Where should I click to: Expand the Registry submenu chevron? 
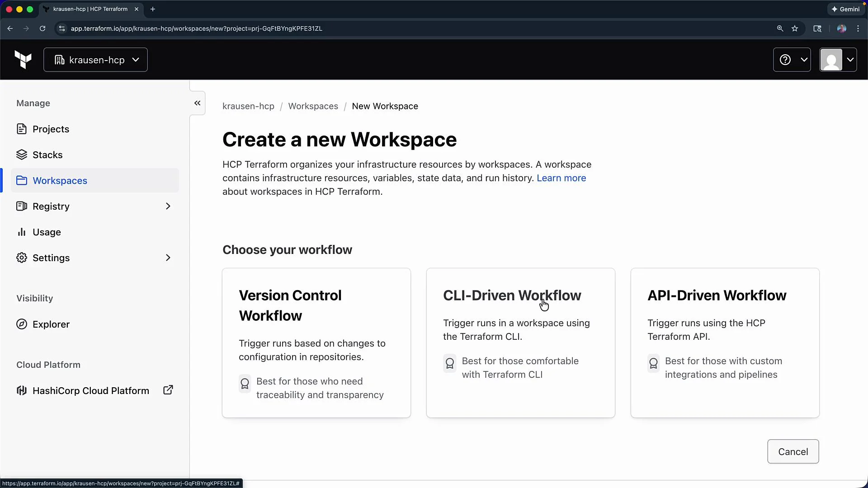pyautogui.click(x=168, y=206)
